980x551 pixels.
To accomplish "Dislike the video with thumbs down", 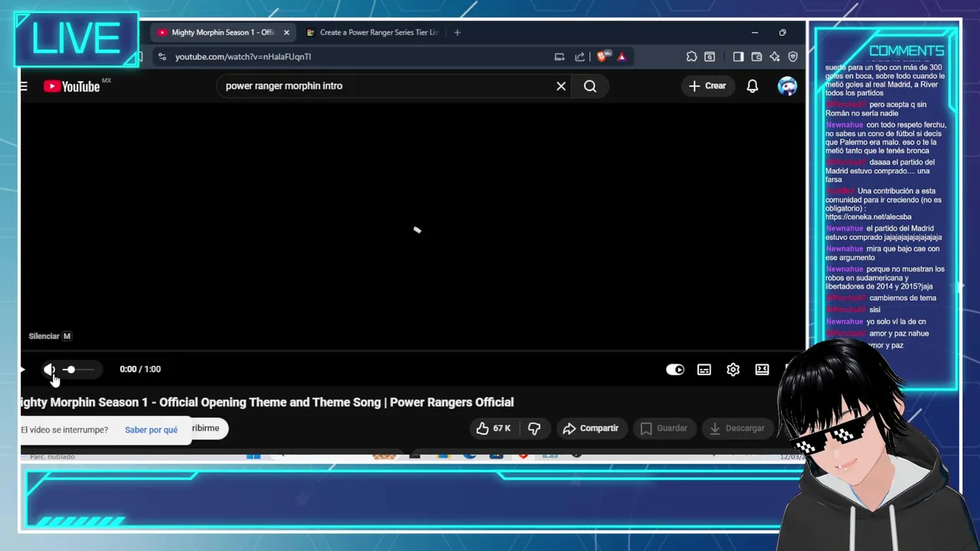I will coord(534,429).
